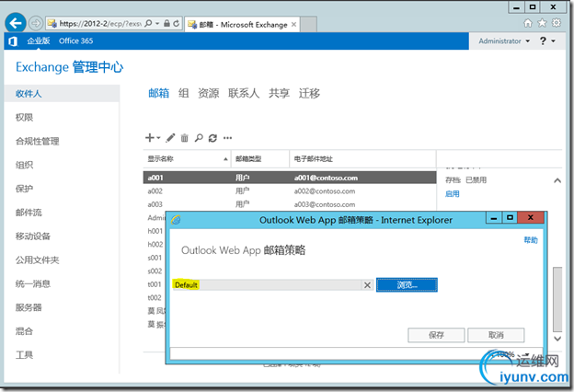Select the a001 mailbox row
Screen dimensions: 574x392
click(289, 178)
